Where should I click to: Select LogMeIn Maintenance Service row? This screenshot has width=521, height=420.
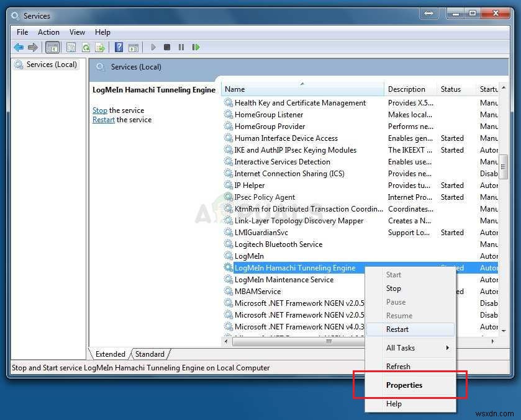click(294, 280)
